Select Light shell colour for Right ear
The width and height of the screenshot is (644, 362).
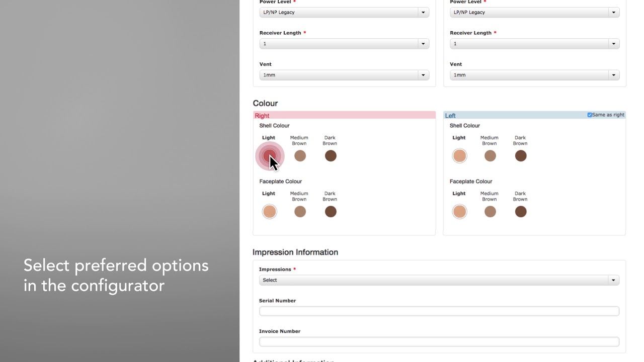[270, 156]
